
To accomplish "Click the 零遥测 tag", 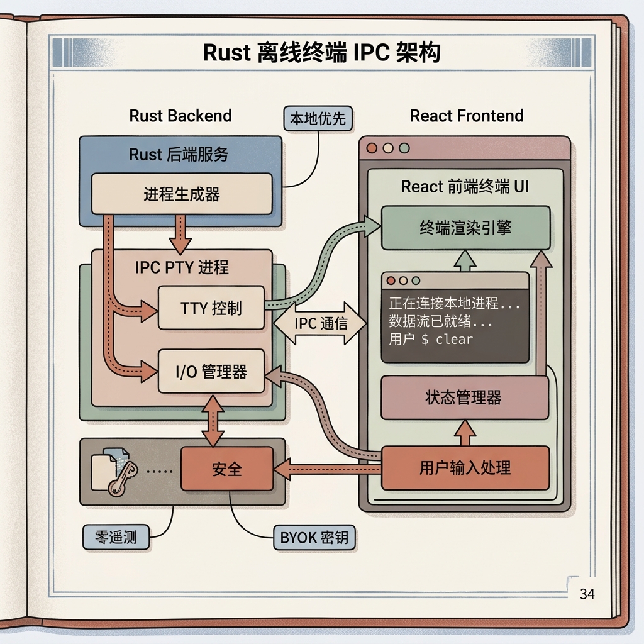I will coord(116,537).
